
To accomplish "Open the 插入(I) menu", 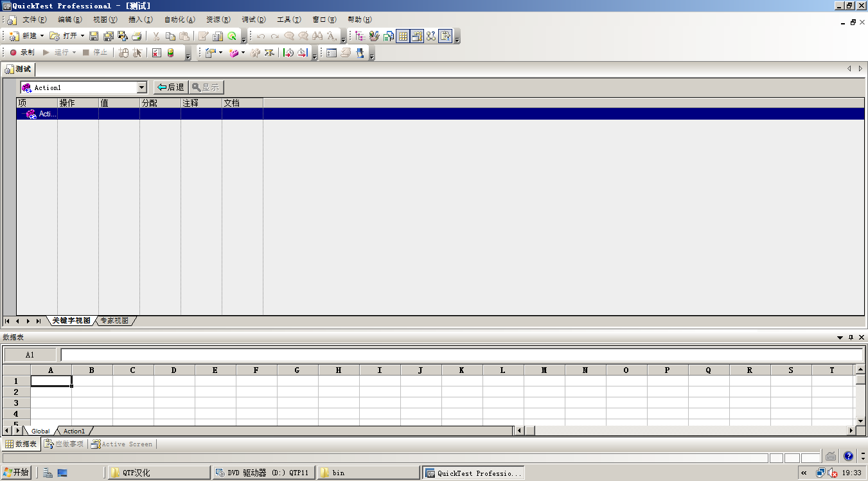I will coord(141,20).
